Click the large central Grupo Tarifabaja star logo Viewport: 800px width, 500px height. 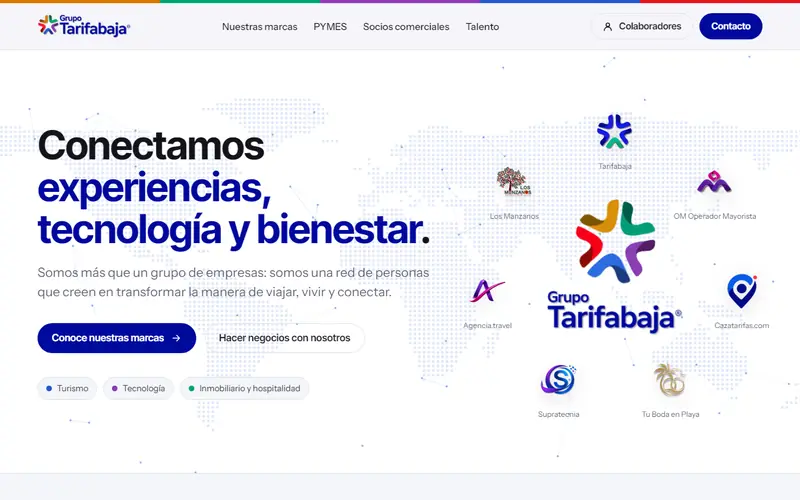(x=615, y=241)
